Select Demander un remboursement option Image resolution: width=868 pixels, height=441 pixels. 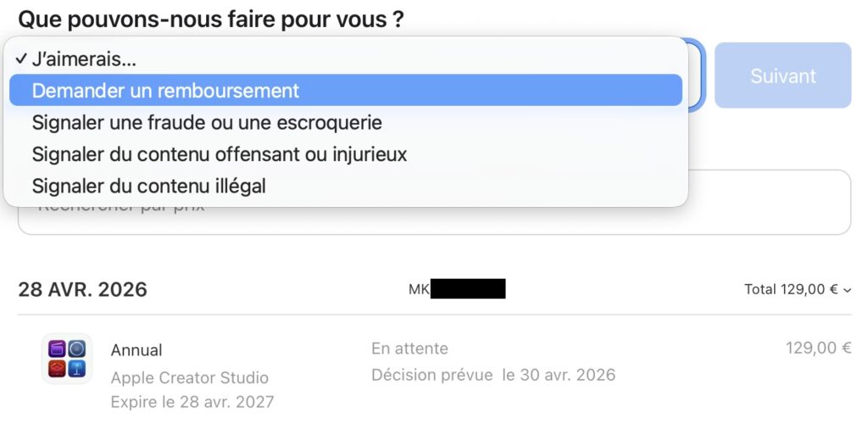(x=165, y=90)
